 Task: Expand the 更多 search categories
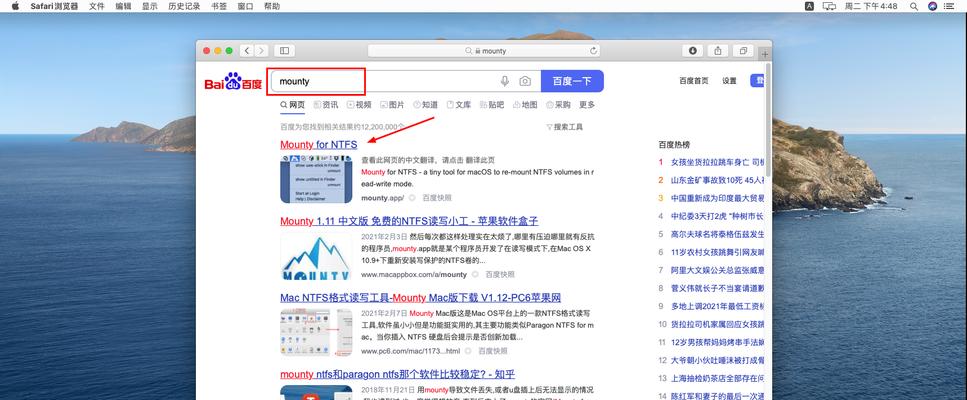tap(587, 105)
